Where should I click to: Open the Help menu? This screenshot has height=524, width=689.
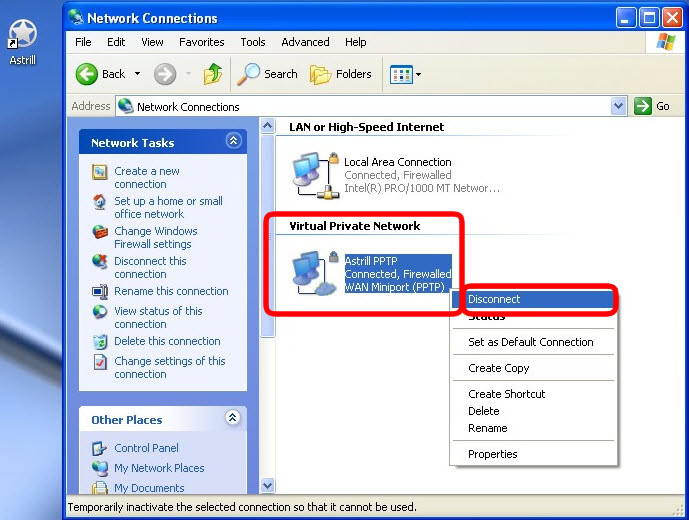(x=355, y=42)
